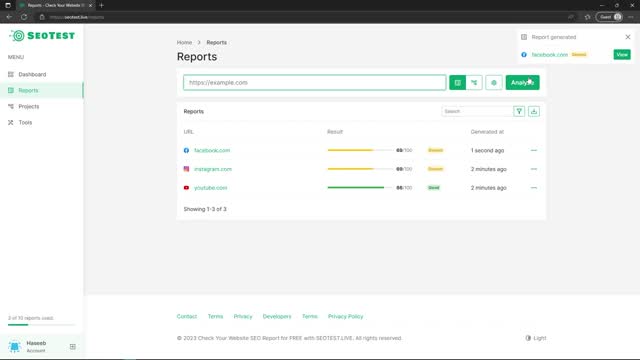Click the youtube favicon icon
Screen dimensions: 640x360
point(186,188)
